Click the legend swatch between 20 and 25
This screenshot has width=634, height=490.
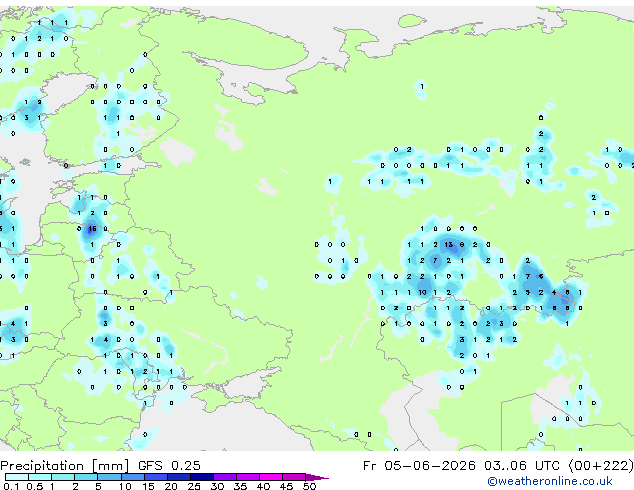(x=179, y=477)
